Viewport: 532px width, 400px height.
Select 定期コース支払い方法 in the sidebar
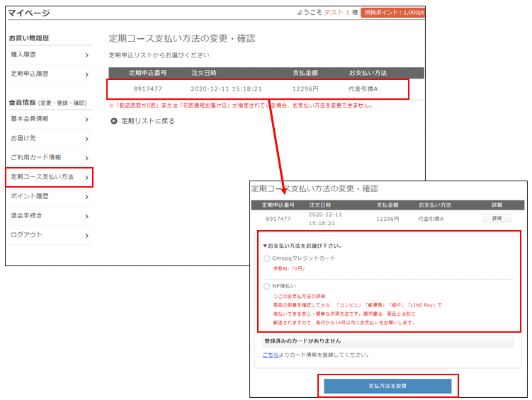click(50, 177)
